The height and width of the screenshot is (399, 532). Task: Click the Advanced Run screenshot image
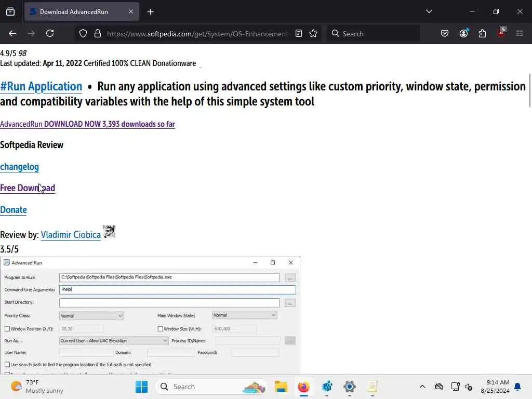[x=150, y=315]
